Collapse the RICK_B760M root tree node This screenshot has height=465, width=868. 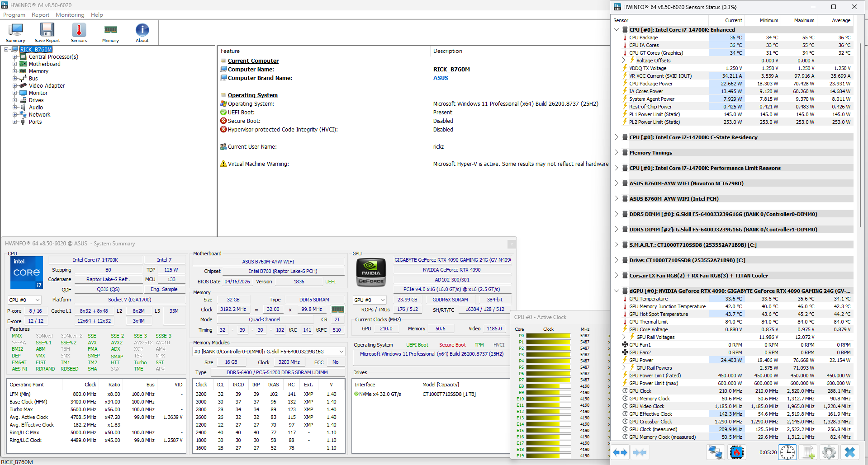[x=6, y=50]
